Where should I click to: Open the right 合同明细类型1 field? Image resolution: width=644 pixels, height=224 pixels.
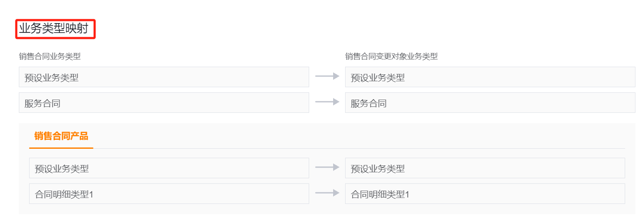(x=485, y=194)
